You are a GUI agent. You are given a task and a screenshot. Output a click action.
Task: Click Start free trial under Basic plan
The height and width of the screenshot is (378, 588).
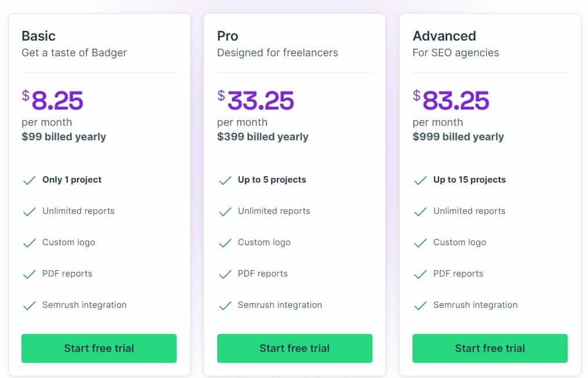click(98, 348)
